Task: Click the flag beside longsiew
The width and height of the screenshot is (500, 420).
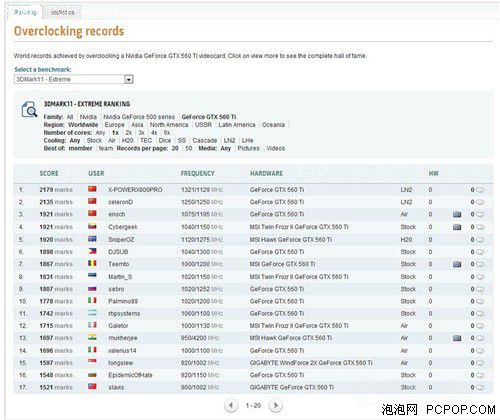Action: 92,362
